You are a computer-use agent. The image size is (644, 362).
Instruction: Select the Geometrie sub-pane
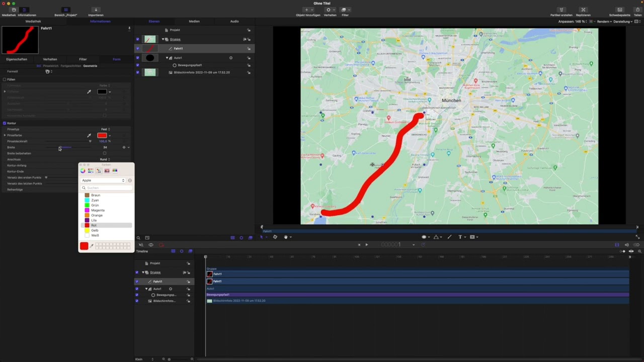(90, 66)
